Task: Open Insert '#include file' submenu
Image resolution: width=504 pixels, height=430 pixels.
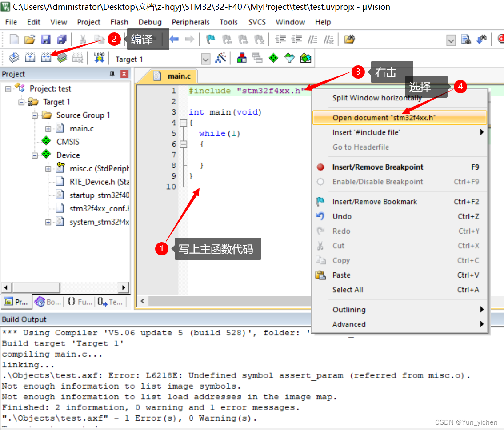Action: click(x=400, y=132)
